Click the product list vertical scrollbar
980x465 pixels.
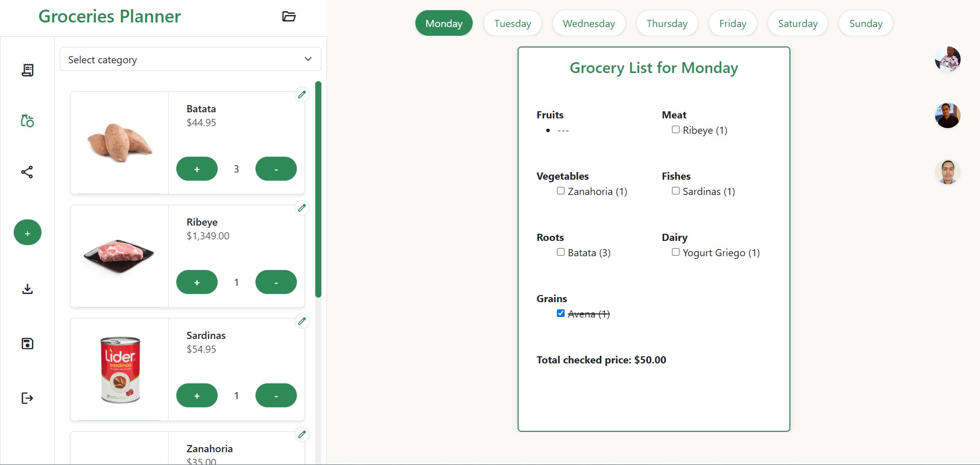point(318,189)
